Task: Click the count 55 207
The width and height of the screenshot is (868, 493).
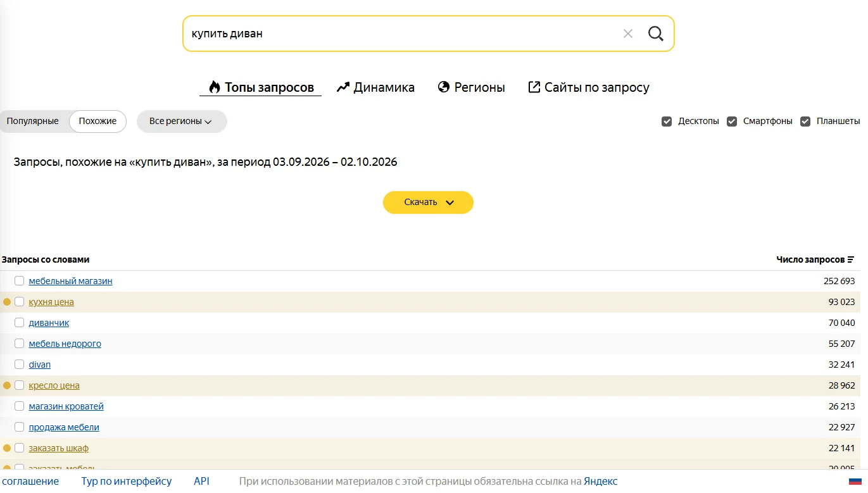Action: 841,344
